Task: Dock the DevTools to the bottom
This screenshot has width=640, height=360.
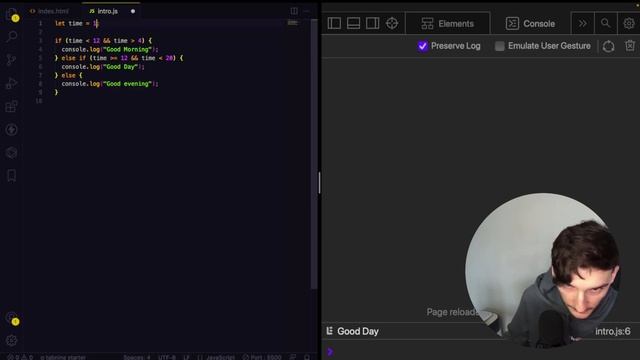Action: coord(353,23)
